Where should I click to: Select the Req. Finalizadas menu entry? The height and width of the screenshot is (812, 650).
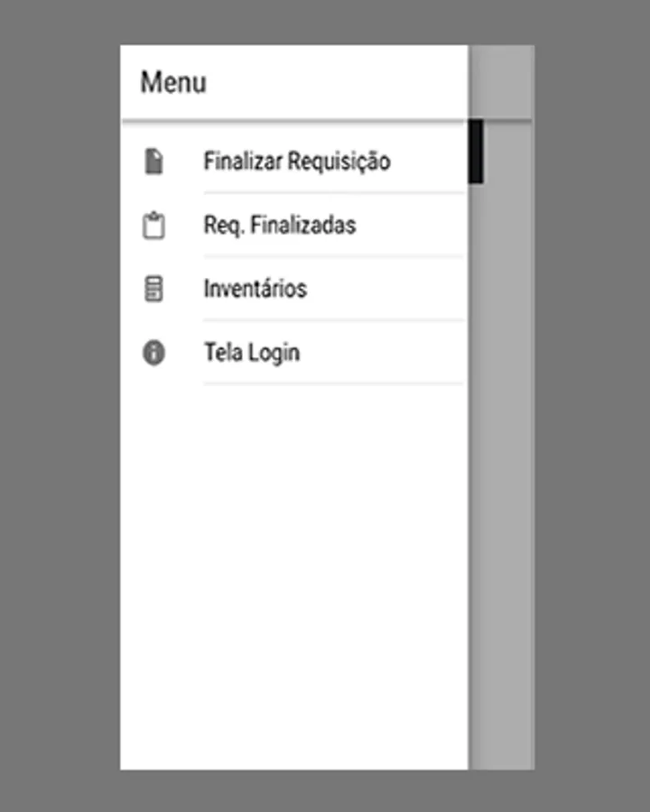[x=280, y=226]
